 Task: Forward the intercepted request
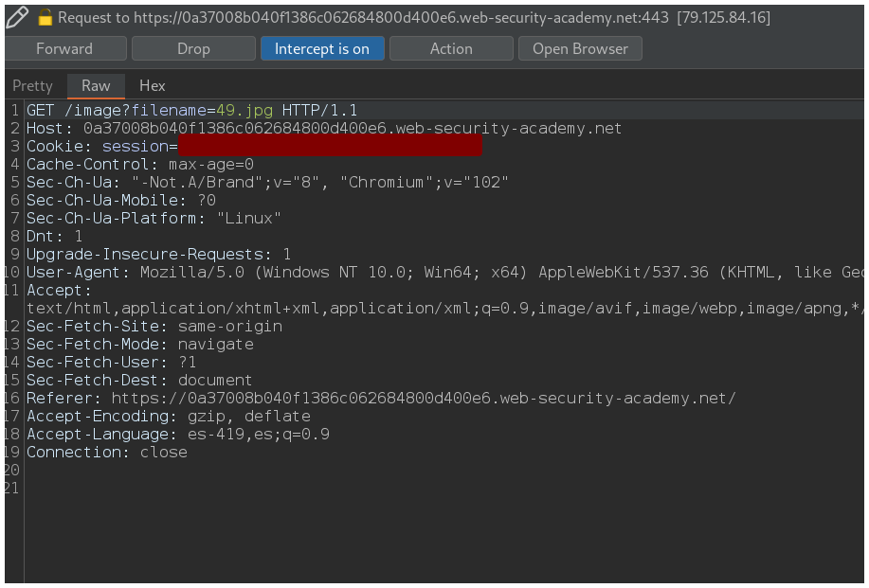click(64, 48)
